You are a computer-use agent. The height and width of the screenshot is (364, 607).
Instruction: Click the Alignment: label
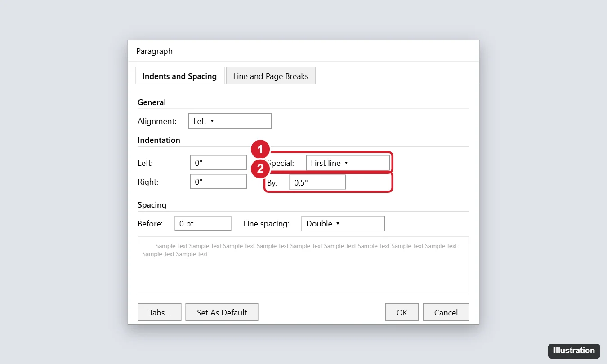pyautogui.click(x=157, y=121)
